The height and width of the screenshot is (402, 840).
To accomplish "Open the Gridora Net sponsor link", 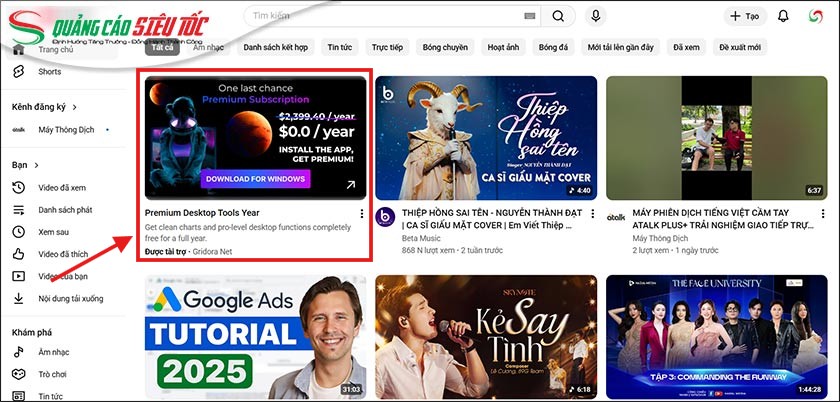I will click(212, 251).
